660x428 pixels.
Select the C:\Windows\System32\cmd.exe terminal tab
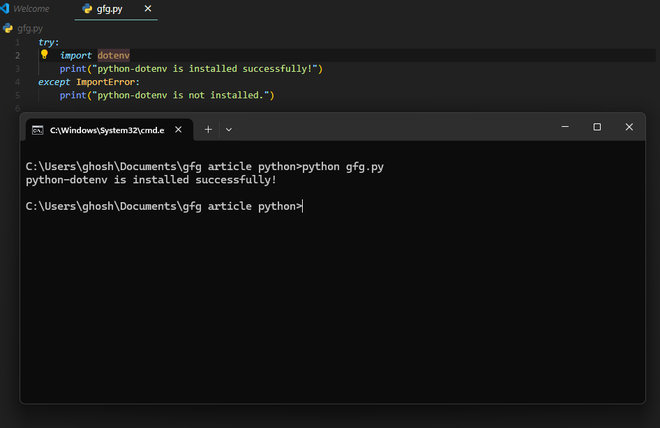[x=107, y=129]
